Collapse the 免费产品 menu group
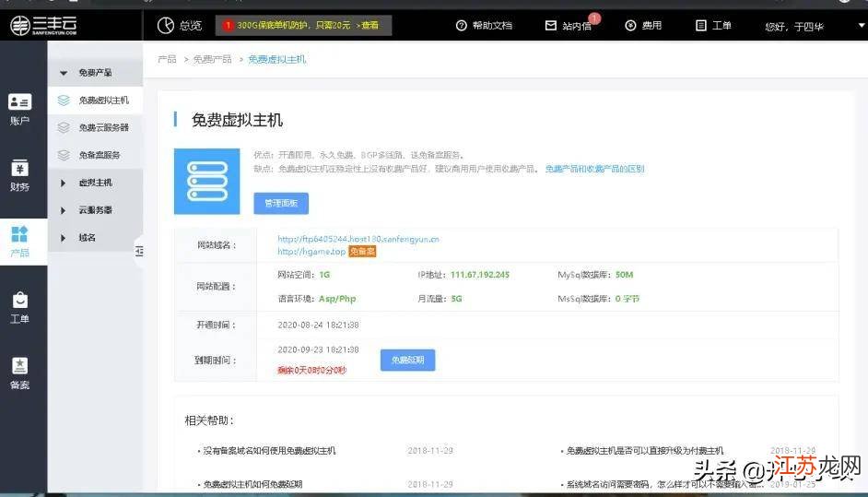Screen dimensions: 868x497 click(95, 73)
